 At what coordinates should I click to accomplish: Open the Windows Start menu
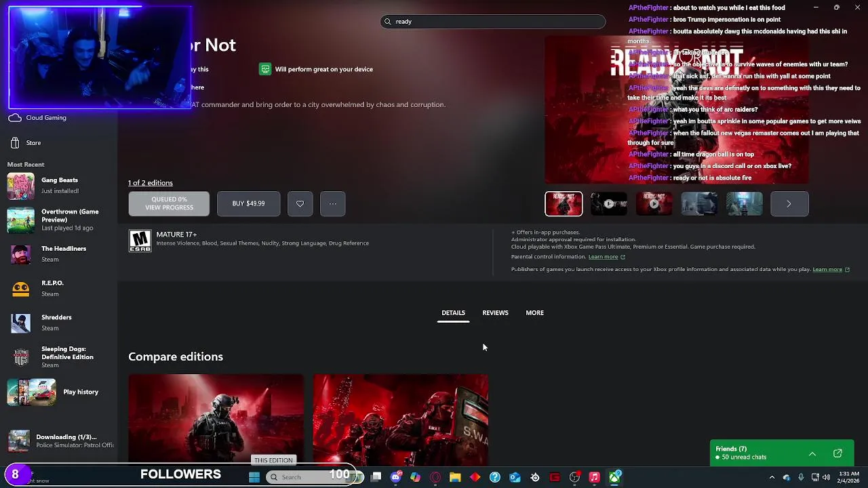254,477
